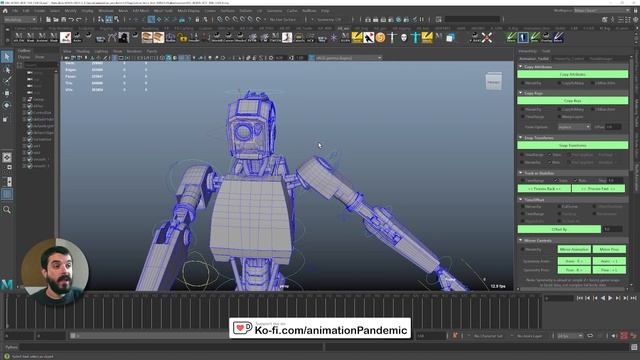640x360 pixels.
Task: Open the script editor icon at bottom right
Action: 634,347
